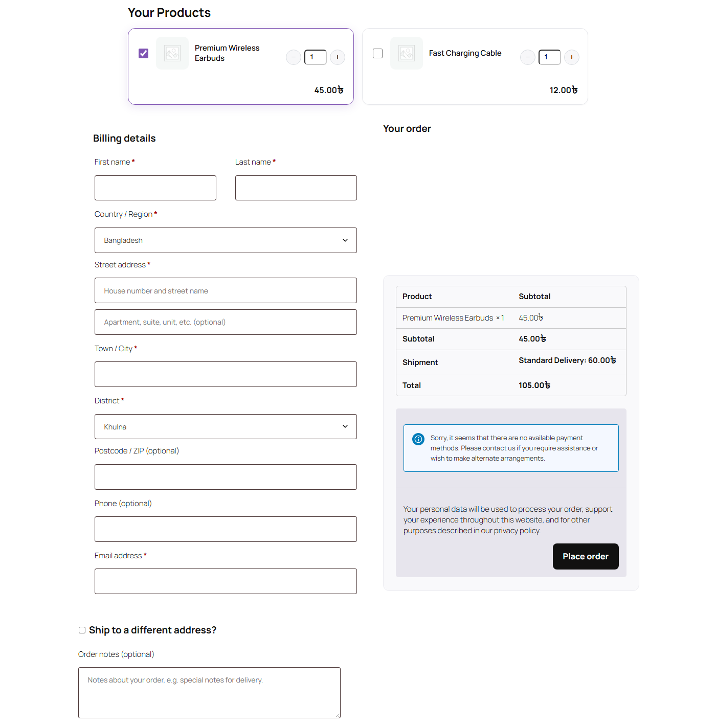Click the House number and street name field

pyautogui.click(x=226, y=290)
